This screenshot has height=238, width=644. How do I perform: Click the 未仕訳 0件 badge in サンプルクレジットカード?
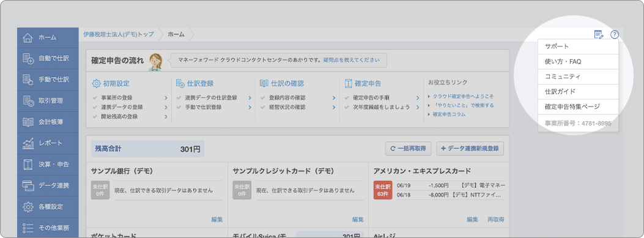coord(242,190)
